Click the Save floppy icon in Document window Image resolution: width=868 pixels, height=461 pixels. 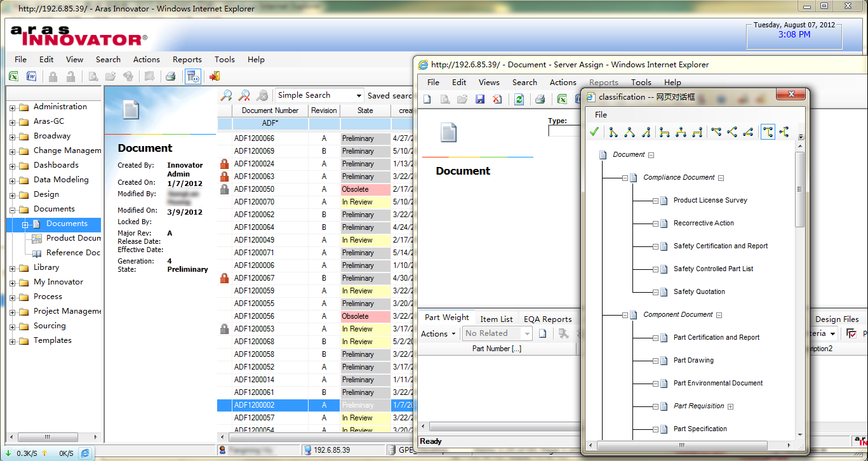pyautogui.click(x=480, y=99)
